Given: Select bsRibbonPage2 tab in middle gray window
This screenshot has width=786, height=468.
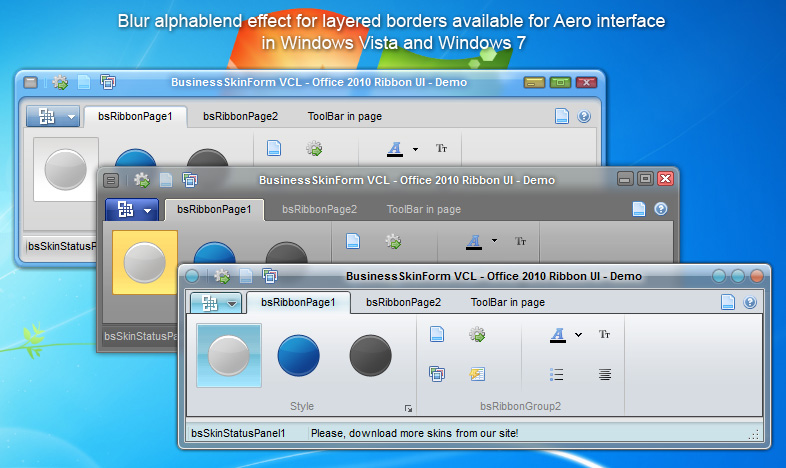Looking at the screenshot, I should coord(319,209).
